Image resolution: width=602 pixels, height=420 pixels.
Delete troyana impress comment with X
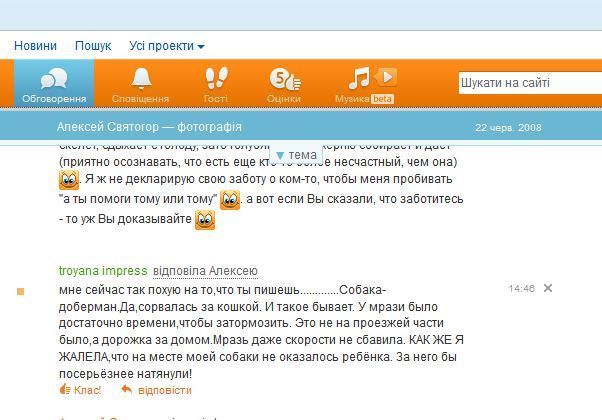click(x=548, y=288)
